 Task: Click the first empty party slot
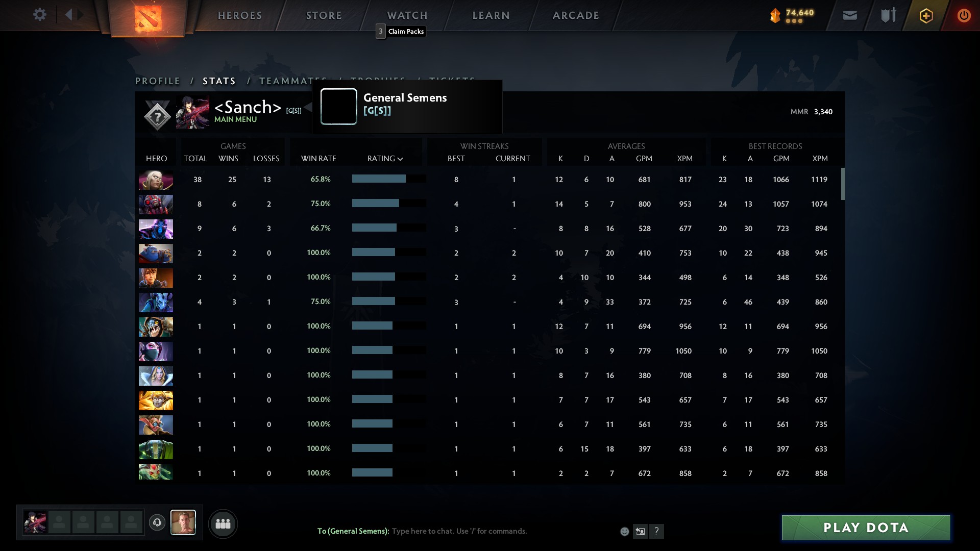[59, 522]
